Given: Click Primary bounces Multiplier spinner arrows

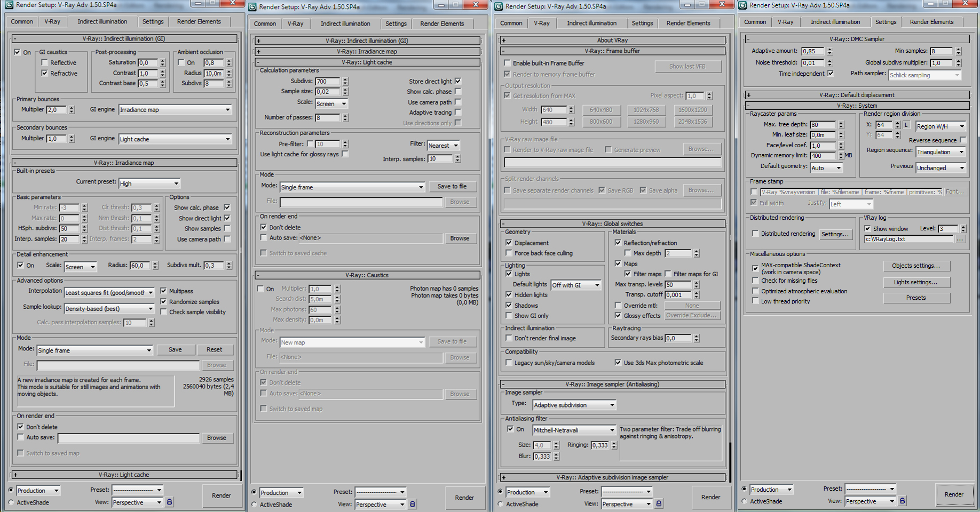Looking at the screenshot, I should (x=72, y=109).
